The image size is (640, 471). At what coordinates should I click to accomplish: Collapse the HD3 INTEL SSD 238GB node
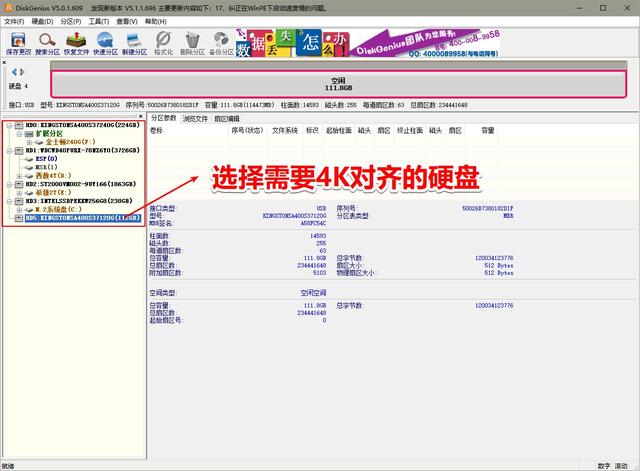click(9, 201)
